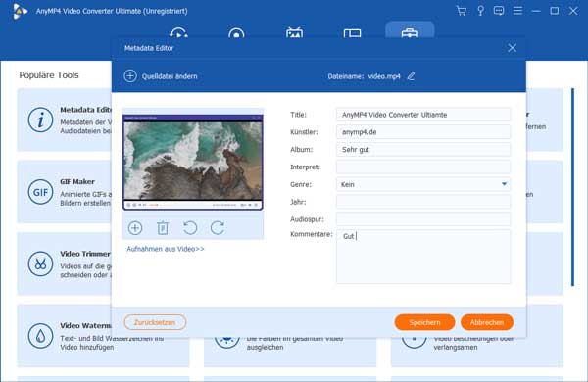588x382 pixels.
Task: Open the hamburger menu in title bar
Action: pyautogui.click(x=517, y=11)
